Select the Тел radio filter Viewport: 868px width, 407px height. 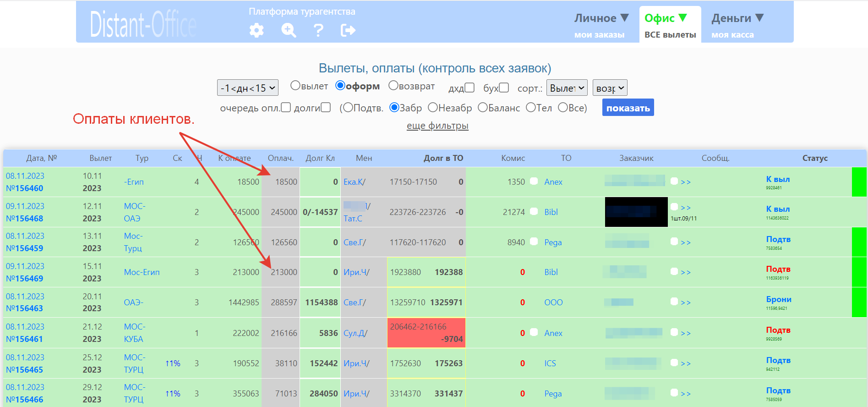tap(531, 107)
